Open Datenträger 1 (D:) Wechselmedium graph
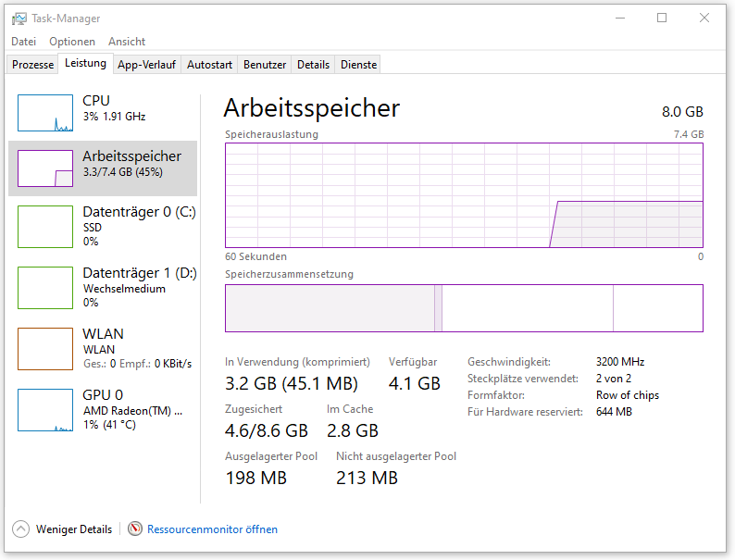Viewport: 735px width, 560px height. 45,287
